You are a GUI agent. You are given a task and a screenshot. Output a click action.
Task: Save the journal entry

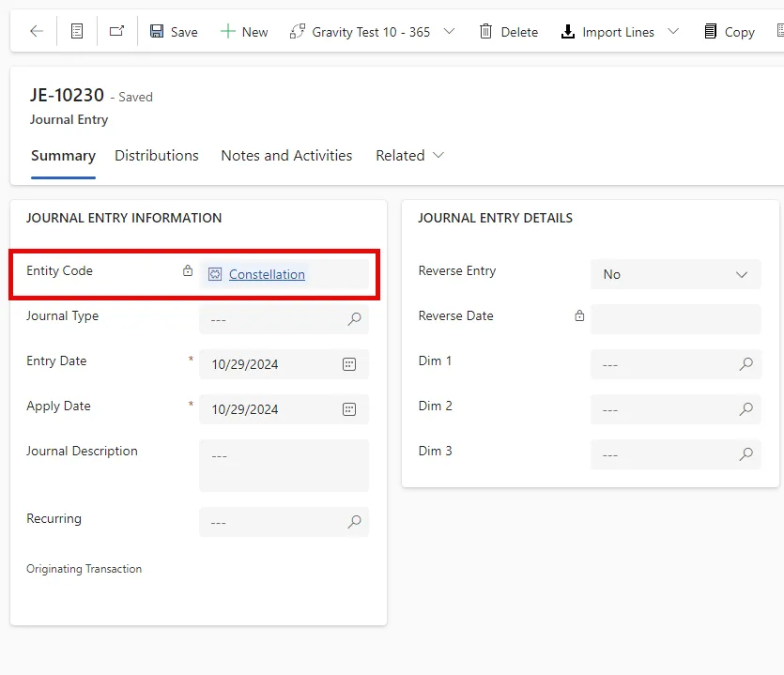pyautogui.click(x=174, y=32)
